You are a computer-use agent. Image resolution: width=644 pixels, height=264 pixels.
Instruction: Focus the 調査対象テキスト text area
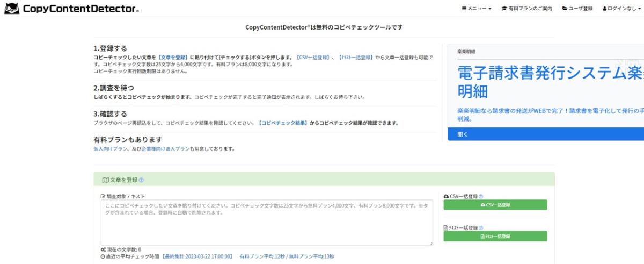coord(267,223)
